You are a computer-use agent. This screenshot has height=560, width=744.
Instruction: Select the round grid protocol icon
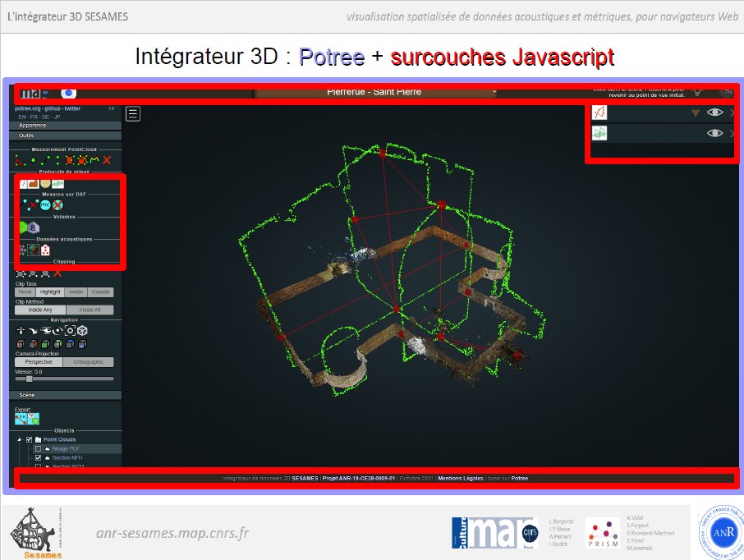(x=45, y=184)
